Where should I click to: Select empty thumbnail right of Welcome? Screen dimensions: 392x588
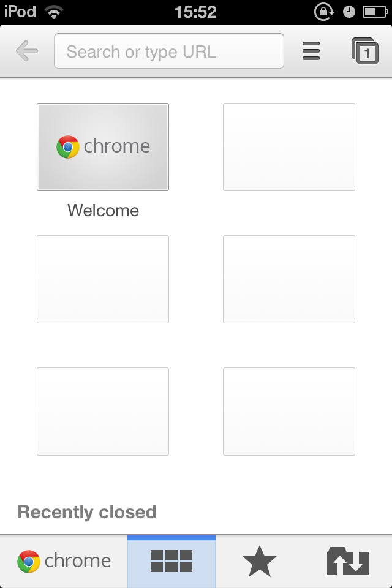[289, 147]
